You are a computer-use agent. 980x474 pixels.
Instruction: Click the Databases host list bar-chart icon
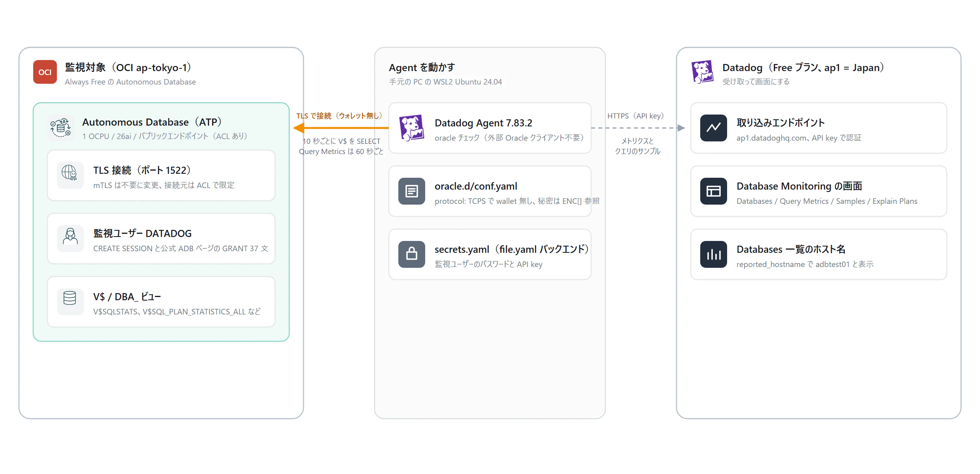pyautogui.click(x=713, y=254)
